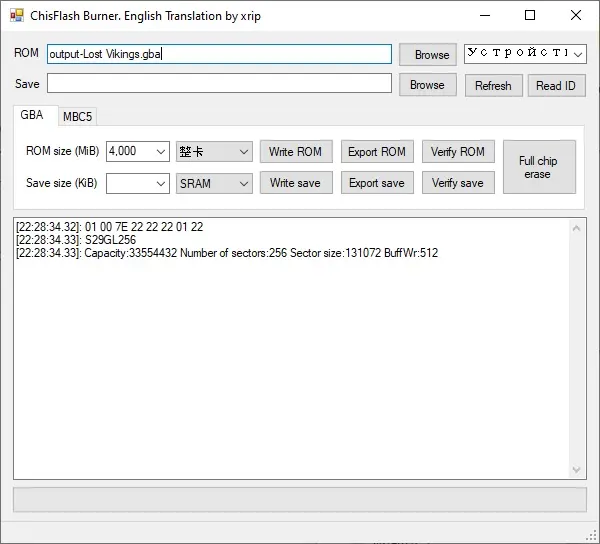Select the GBA tab
This screenshot has height=544, width=600.
pyautogui.click(x=32, y=116)
